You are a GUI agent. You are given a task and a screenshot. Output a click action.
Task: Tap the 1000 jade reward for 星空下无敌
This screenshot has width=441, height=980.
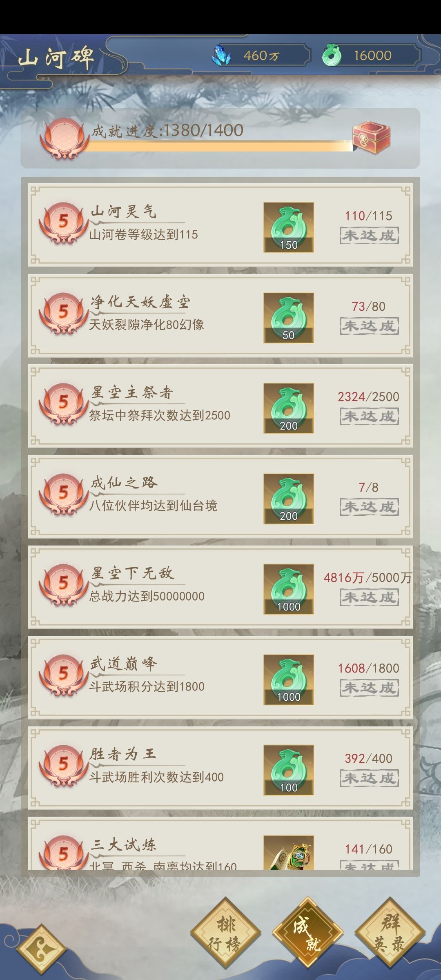pos(289,589)
